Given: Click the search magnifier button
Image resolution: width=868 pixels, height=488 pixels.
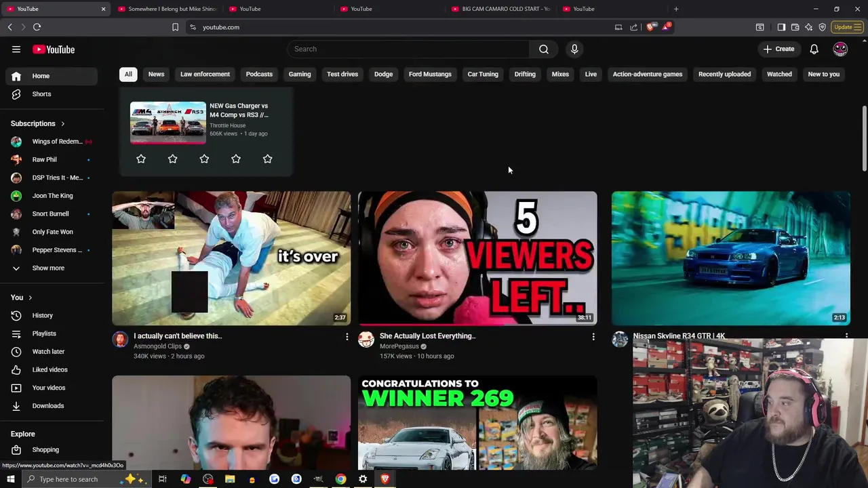Looking at the screenshot, I should tap(544, 49).
